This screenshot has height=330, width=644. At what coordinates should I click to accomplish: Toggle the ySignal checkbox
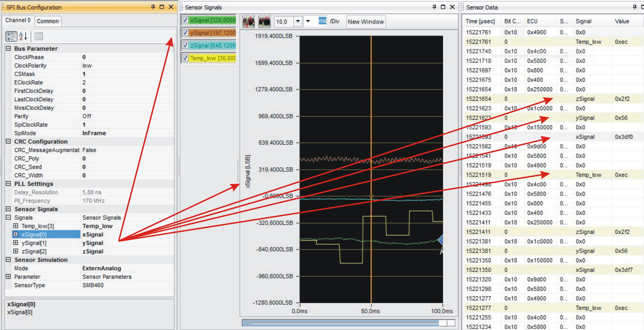tap(185, 33)
